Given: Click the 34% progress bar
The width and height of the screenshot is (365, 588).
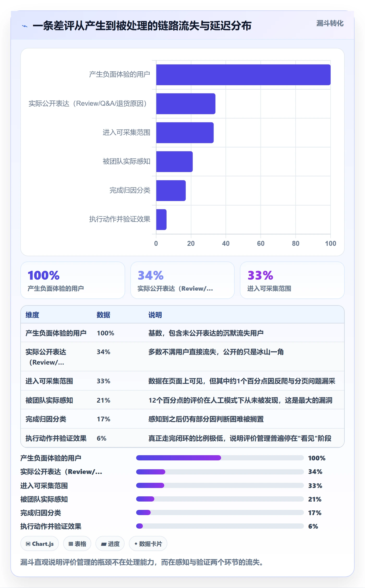Looking at the screenshot, I should 220,472.
